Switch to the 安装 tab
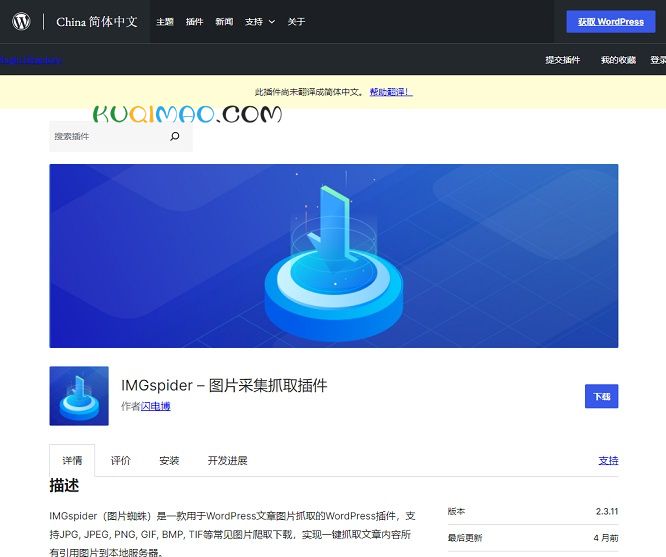666x557 pixels. pyautogui.click(x=169, y=460)
